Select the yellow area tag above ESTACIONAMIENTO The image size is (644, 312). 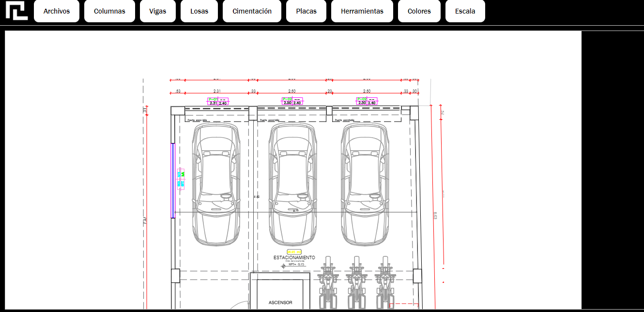pyautogui.click(x=294, y=252)
